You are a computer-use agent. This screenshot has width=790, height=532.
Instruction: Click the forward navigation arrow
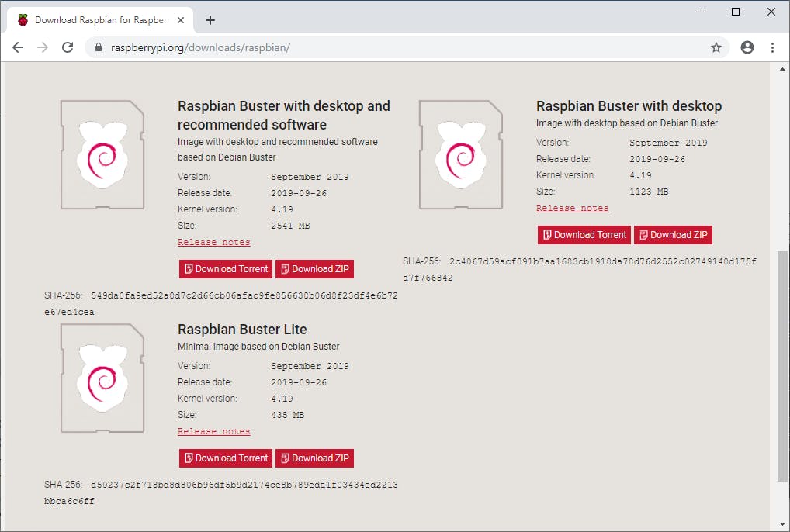(x=43, y=47)
